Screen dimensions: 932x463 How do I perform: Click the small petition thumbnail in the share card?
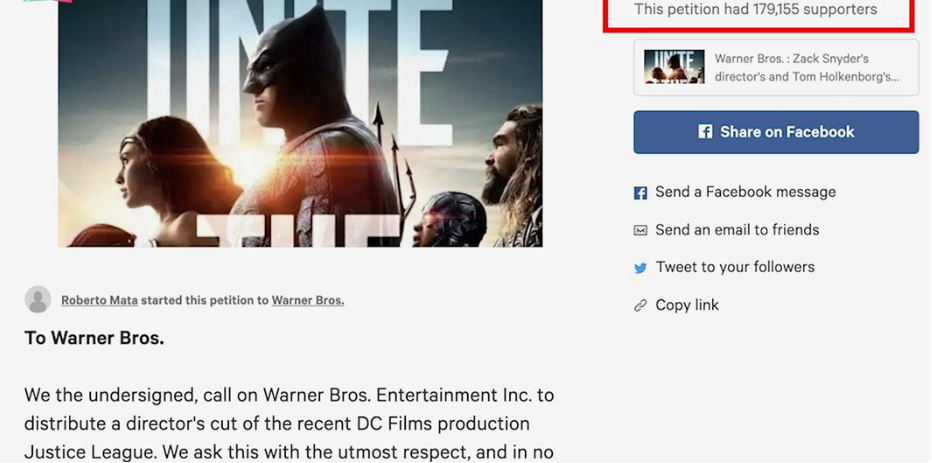pyautogui.click(x=674, y=67)
